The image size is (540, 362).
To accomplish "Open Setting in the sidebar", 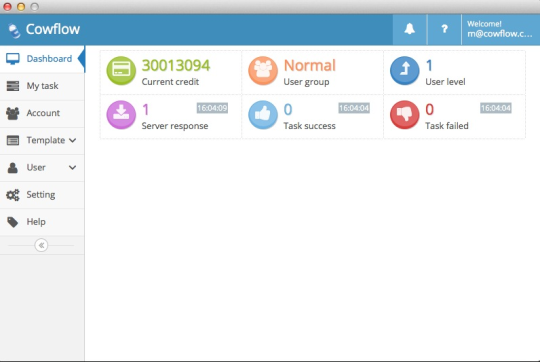I will click(42, 195).
